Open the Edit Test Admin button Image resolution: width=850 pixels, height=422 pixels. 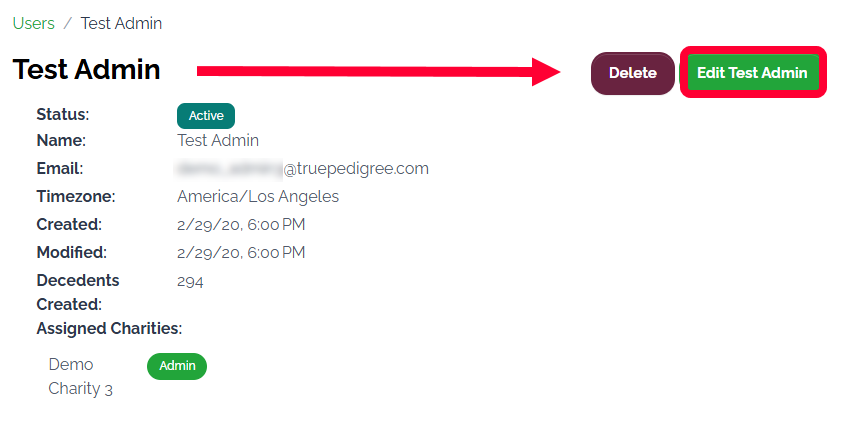(752, 73)
